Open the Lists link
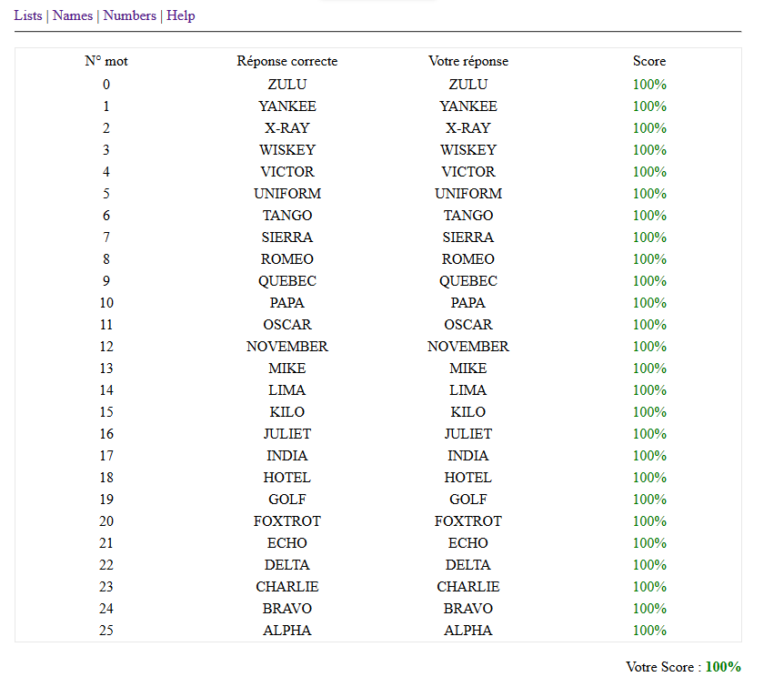Image resolution: width=784 pixels, height=687 pixels. coord(28,15)
